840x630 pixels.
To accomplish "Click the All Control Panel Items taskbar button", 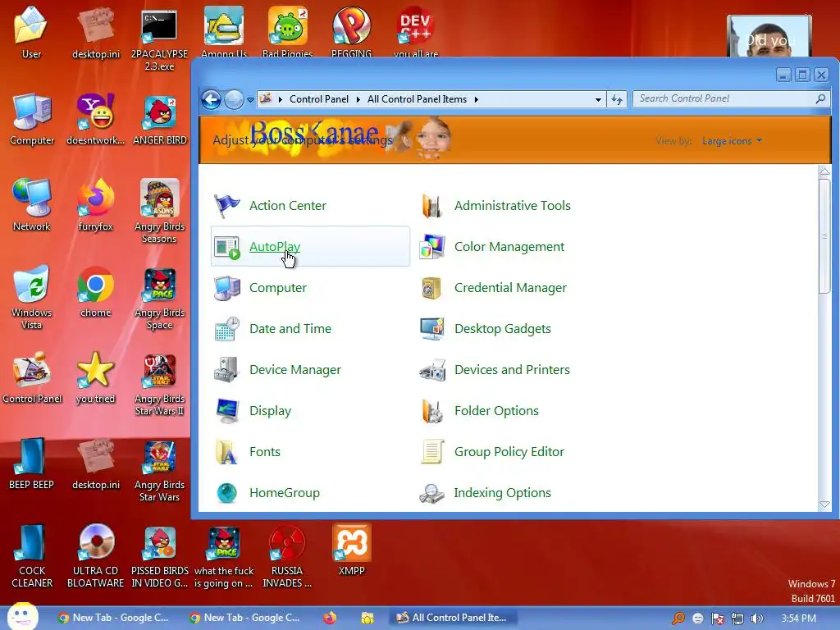I will tap(451, 619).
